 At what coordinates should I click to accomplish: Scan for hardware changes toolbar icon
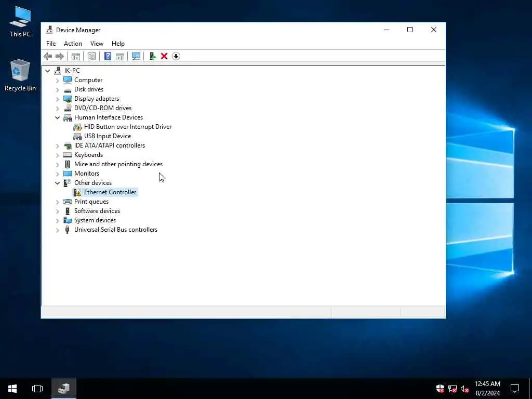(x=136, y=56)
